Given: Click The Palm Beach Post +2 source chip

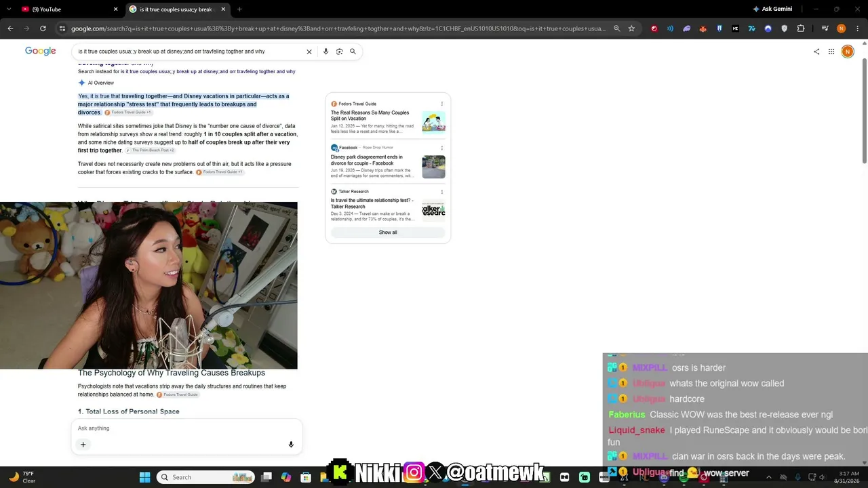Looking at the screenshot, I should (150, 150).
